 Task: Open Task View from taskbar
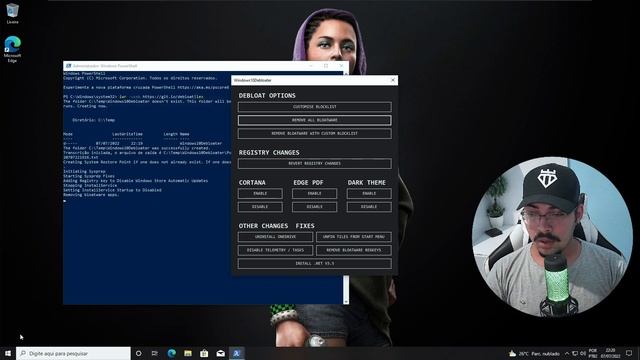tap(155, 353)
